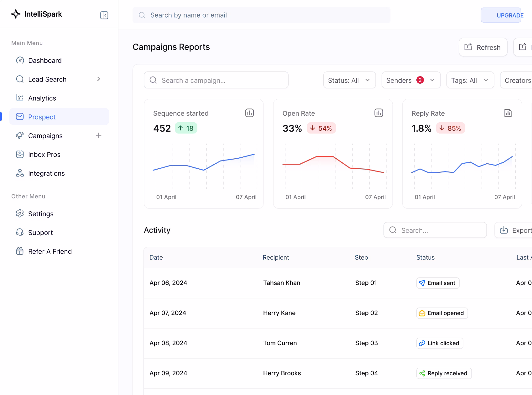The width and height of the screenshot is (532, 395).
Task: Click the Link clicked status badge
Action: [440, 343]
